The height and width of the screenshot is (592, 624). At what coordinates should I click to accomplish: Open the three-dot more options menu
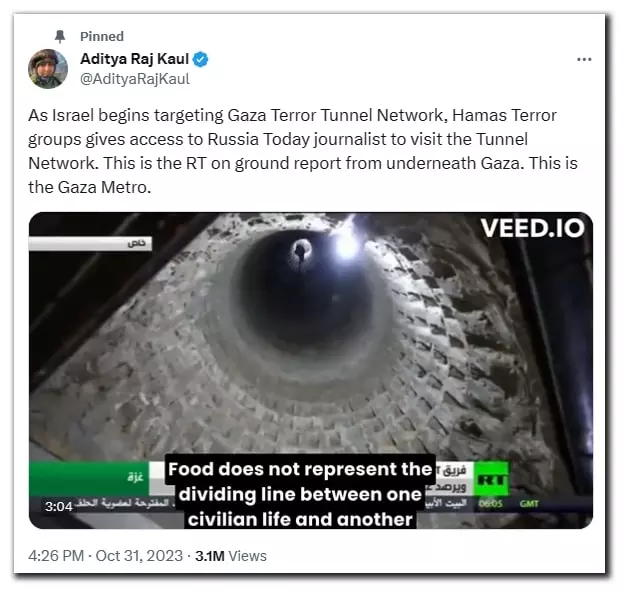[x=584, y=60]
